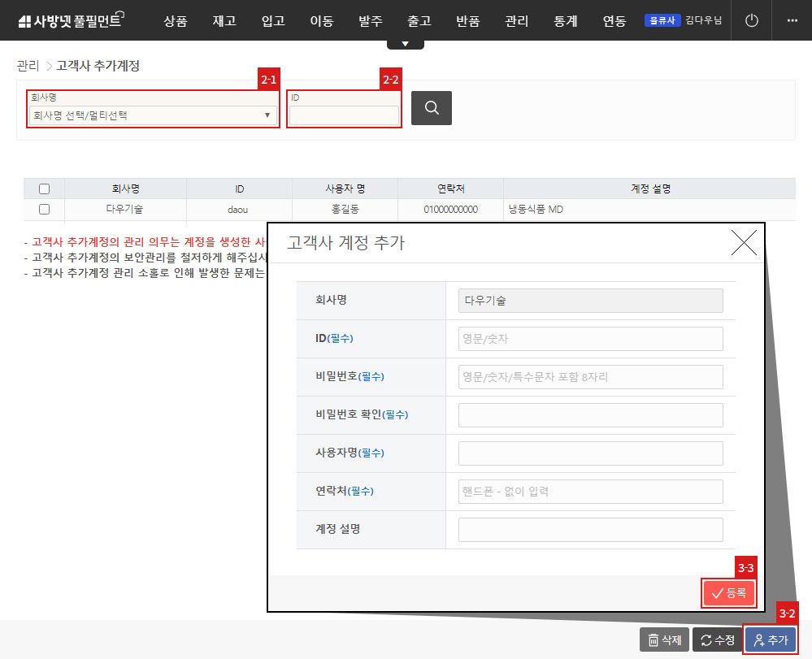Click the 계정 설명 input in the modal
Screen dimensions: 812x659
coord(590,529)
